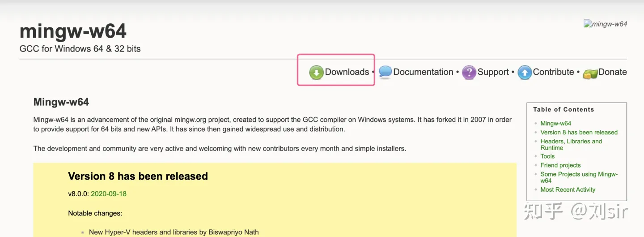The height and width of the screenshot is (237, 644).
Task: Jump to Most Recent Activity section
Action: coord(568,190)
